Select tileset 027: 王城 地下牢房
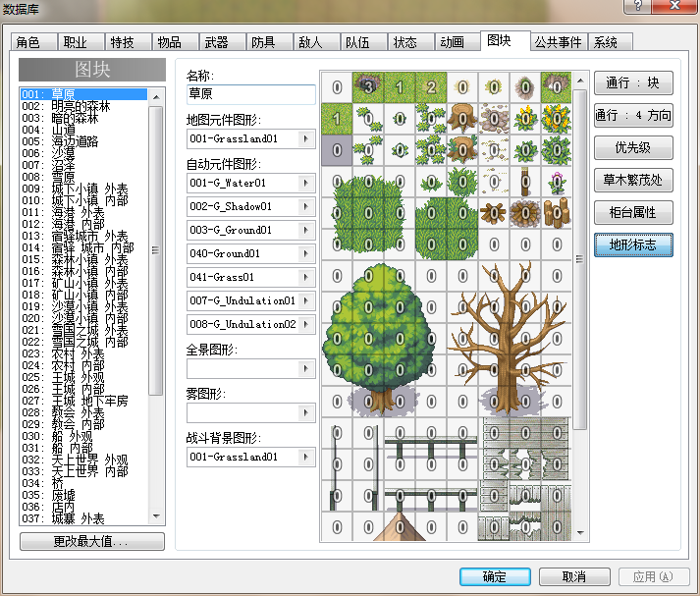Viewport: 700px width, 596px height. [83, 401]
